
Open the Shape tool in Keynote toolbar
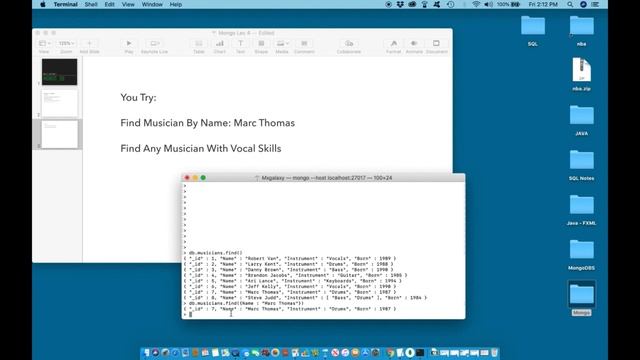261,44
